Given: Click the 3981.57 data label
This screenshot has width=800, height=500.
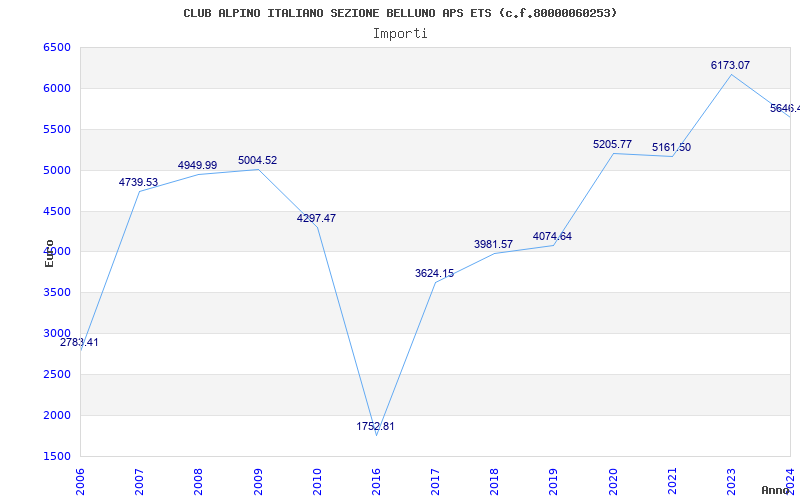Looking at the screenshot, I should coord(493,244).
